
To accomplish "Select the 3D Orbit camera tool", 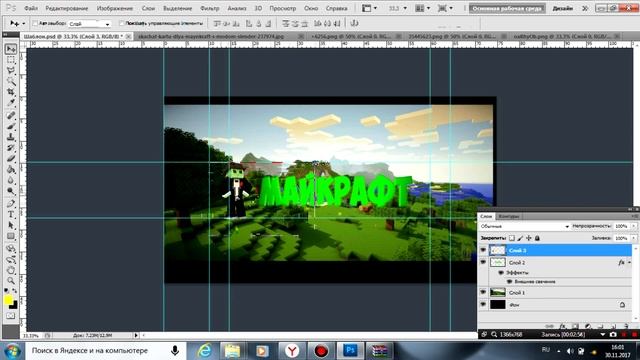I will pos(11,259).
